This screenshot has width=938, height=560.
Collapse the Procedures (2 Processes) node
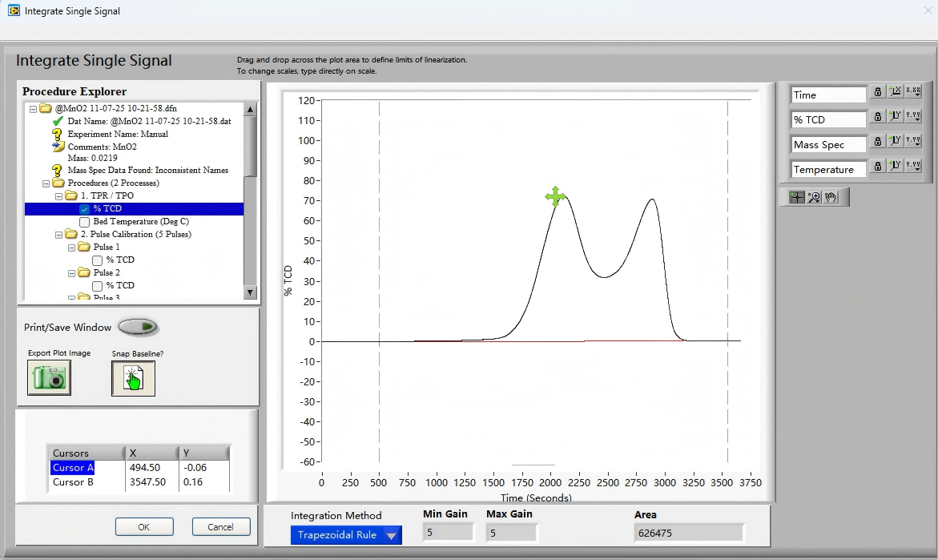[x=46, y=183]
